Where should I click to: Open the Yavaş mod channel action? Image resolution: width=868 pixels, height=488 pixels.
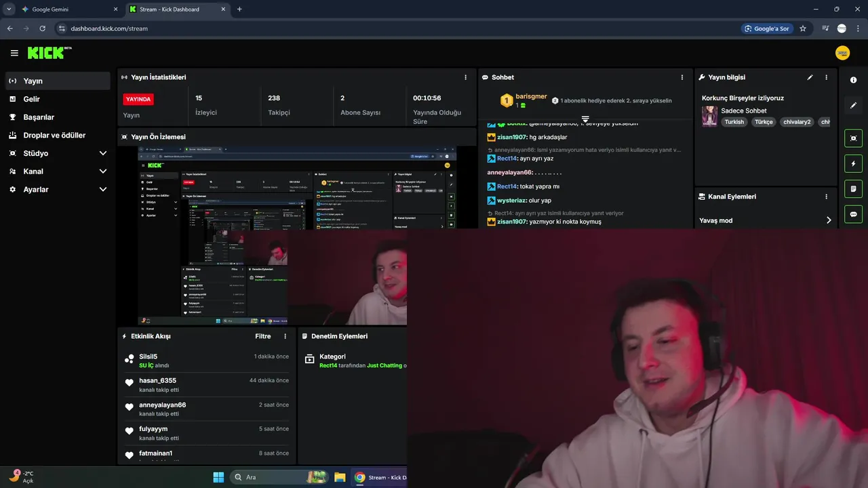point(766,220)
